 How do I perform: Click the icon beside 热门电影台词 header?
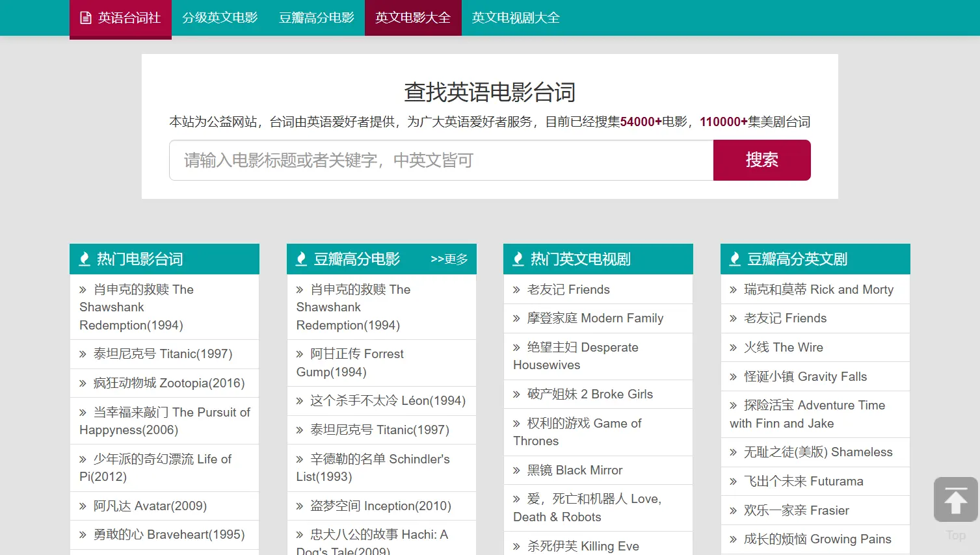coord(85,259)
